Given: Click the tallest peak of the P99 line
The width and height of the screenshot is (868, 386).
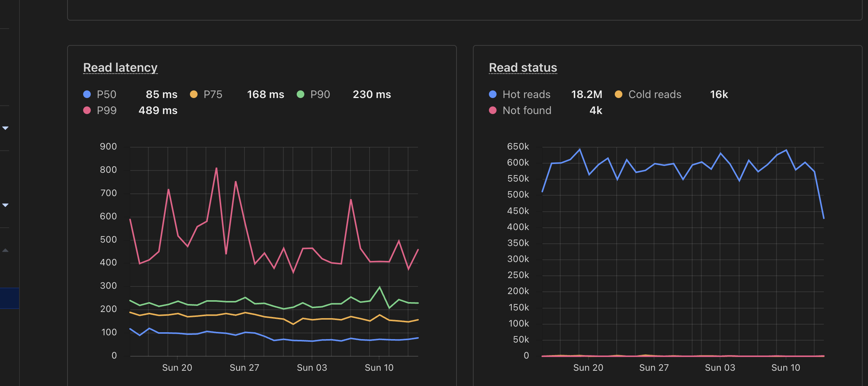Looking at the screenshot, I should (x=216, y=168).
